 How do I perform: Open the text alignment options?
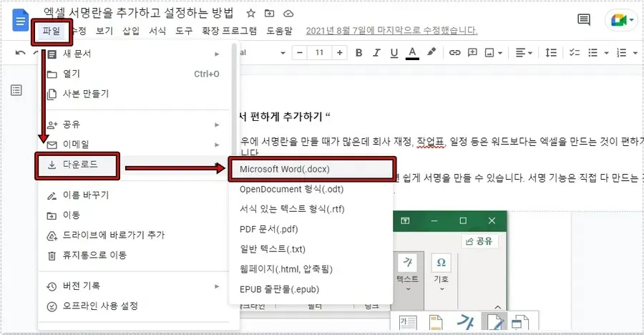click(x=524, y=53)
